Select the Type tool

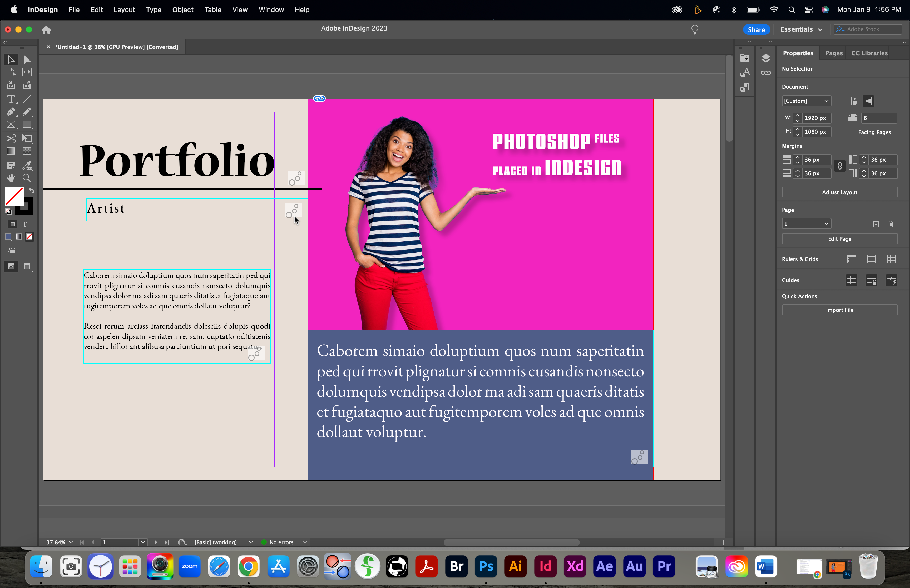[11, 99]
